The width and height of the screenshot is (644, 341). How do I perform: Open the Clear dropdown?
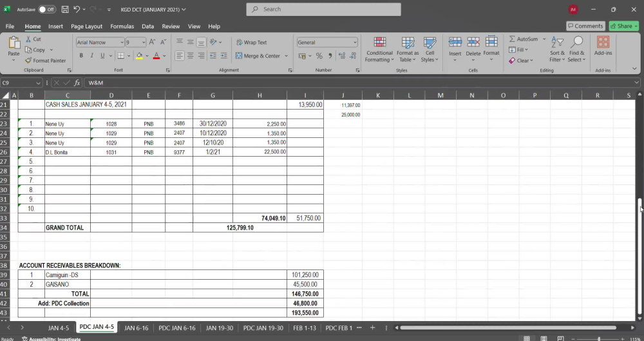pyautogui.click(x=521, y=61)
